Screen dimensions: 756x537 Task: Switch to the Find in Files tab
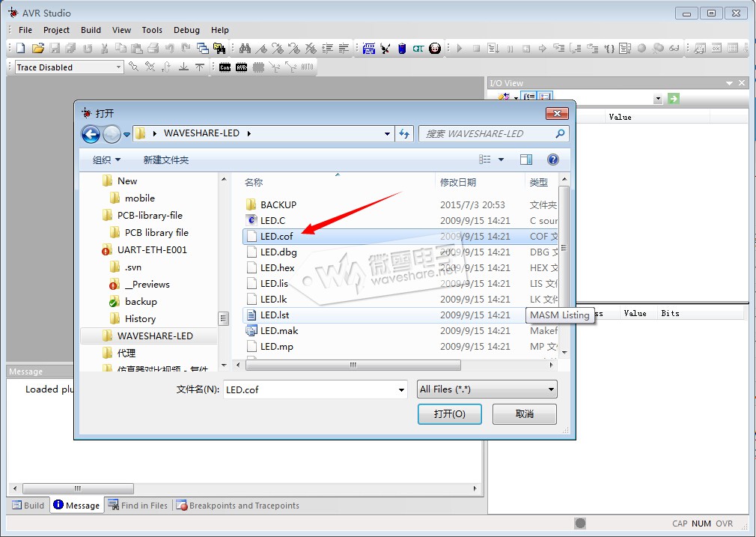(x=138, y=506)
